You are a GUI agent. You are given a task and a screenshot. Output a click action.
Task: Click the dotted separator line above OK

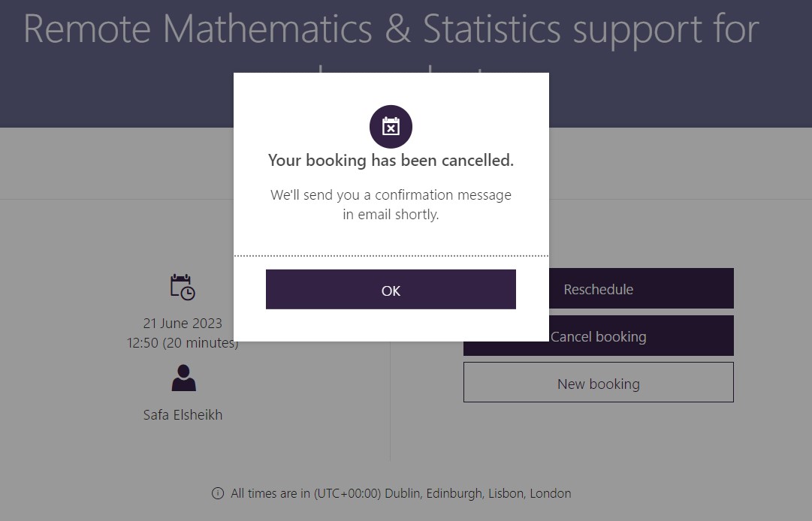tap(391, 256)
